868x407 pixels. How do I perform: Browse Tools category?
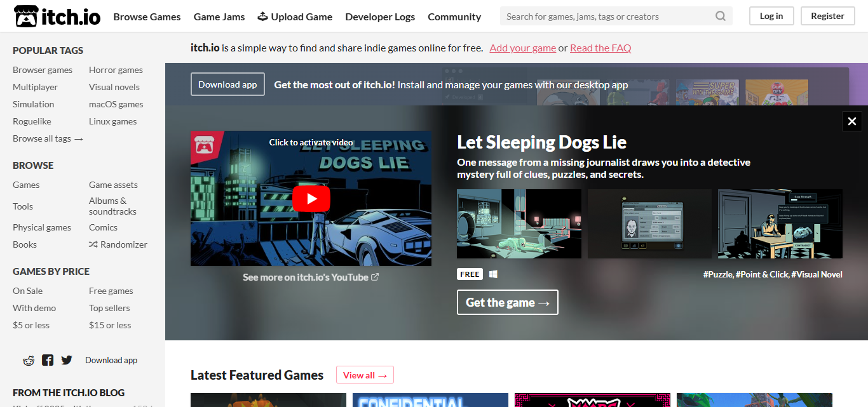click(x=23, y=206)
